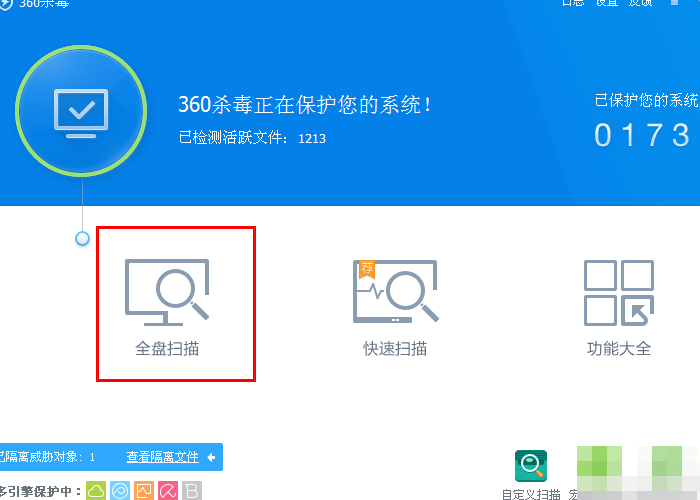Click the 已隔离威胁对象 1 status text
This screenshot has height=500, width=700.
(x=47, y=457)
